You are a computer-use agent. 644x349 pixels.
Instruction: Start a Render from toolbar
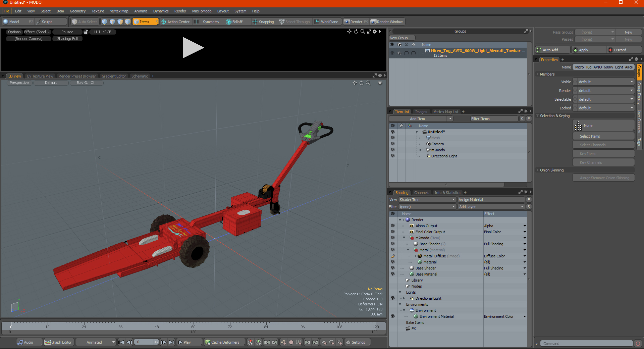pos(356,22)
